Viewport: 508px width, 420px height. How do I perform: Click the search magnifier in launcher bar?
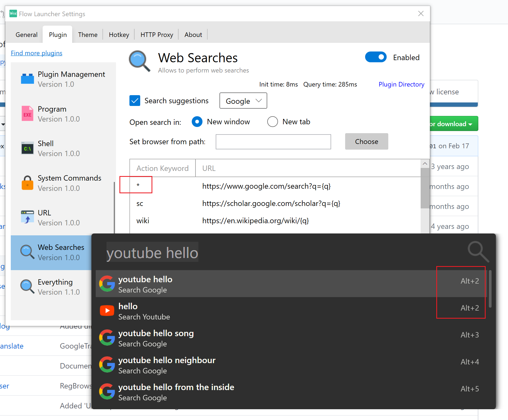tap(478, 252)
